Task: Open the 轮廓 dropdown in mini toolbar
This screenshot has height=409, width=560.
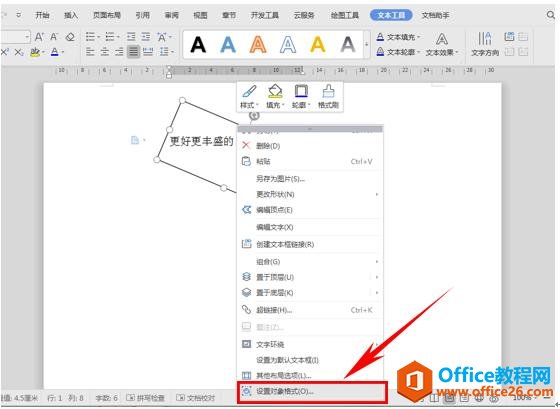Action: [x=301, y=97]
